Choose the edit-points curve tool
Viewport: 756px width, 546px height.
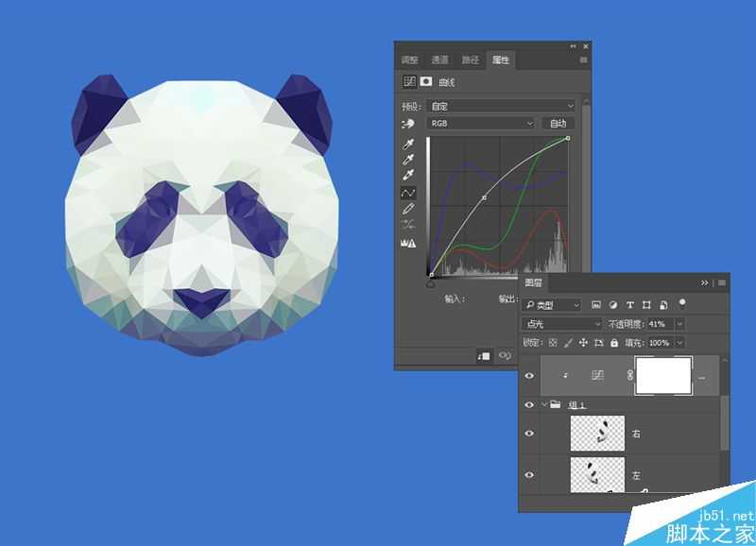tap(409, 192)
